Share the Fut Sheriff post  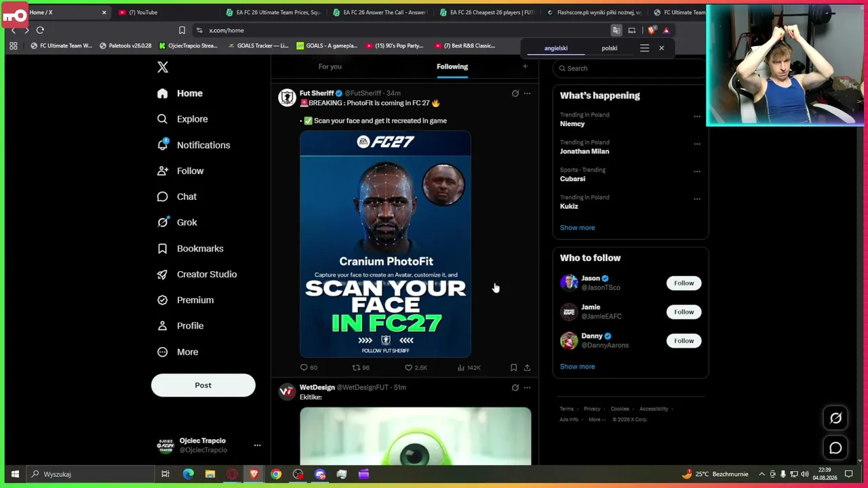pos(527,367)
